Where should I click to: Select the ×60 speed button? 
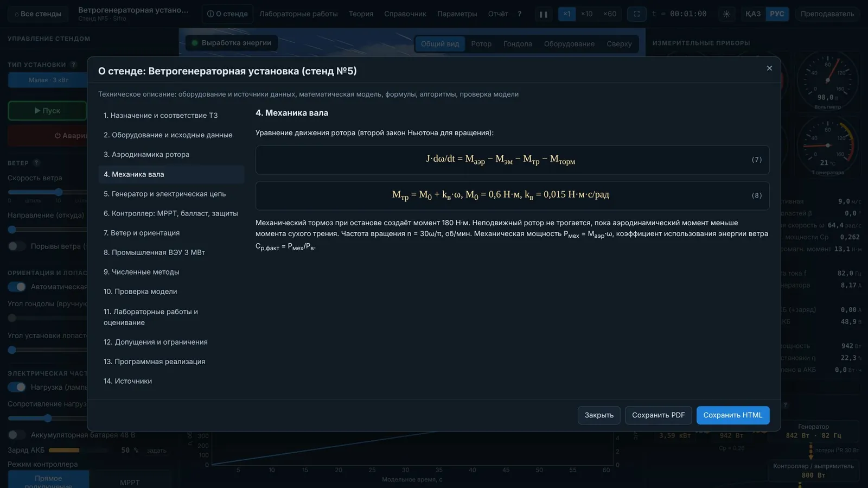(x=610, y=14)
